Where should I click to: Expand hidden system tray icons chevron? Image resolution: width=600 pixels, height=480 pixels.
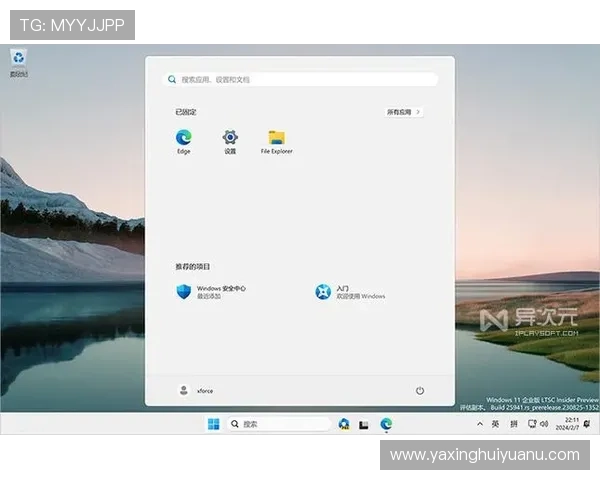click(x=480, y=424)
